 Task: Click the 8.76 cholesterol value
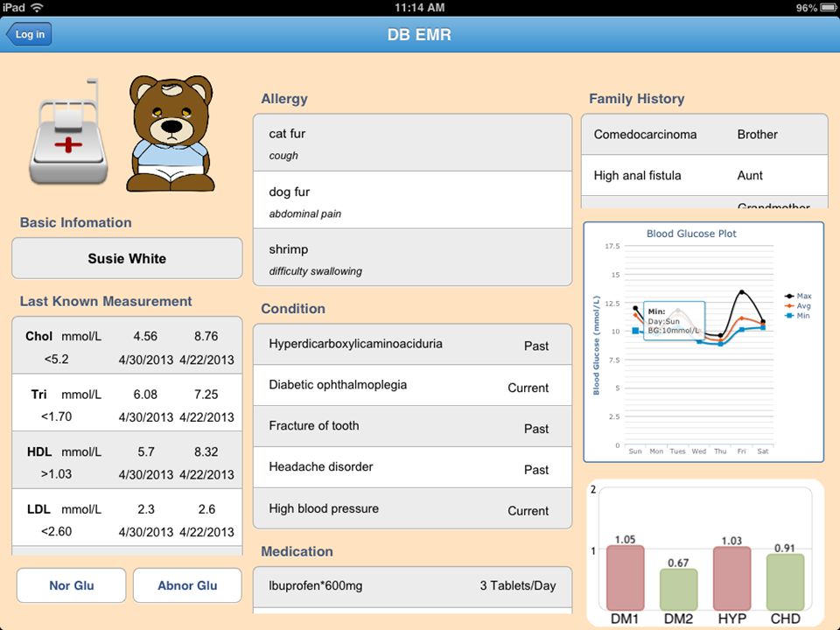(x=206, y=336)
